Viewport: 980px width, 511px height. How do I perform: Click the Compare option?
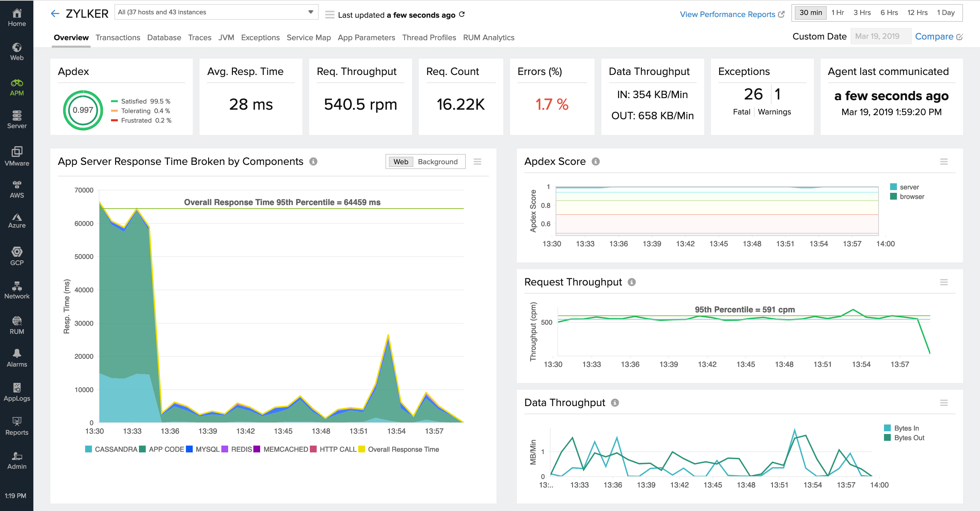click(935, 36)
